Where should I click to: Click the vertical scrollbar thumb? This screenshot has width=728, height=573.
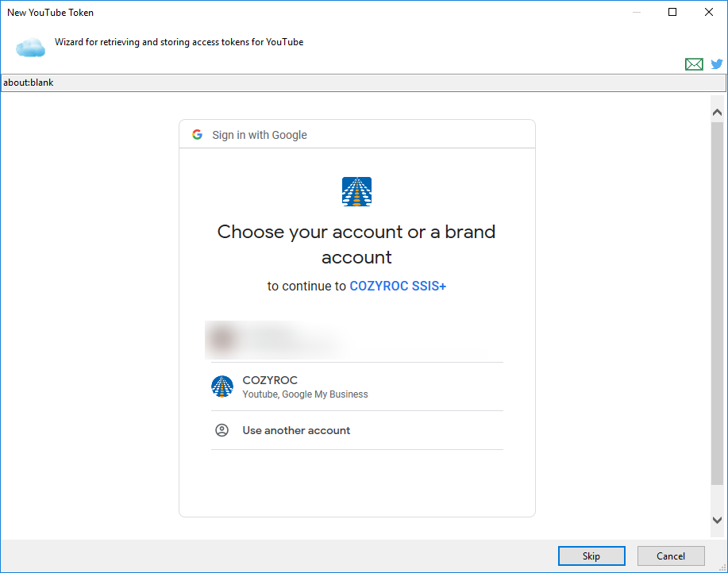tap(717, 304)
